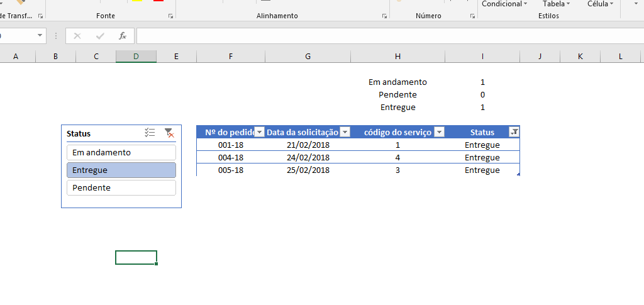Select Entregue in the Status slicer
Viewport: 644px width, 305px height.
121,170
